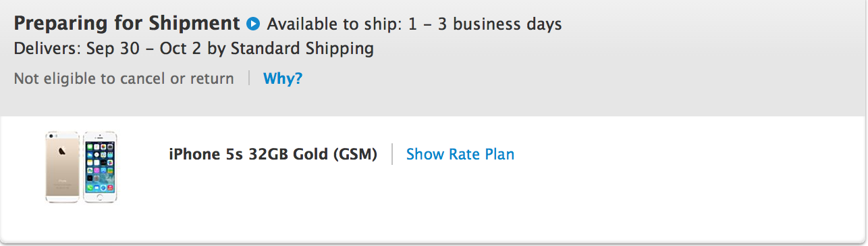Viewport: 868px width, 246px height.
Task: Open the Show Rate Plan link
Action: pyautogui.click(x=460, y=154)
